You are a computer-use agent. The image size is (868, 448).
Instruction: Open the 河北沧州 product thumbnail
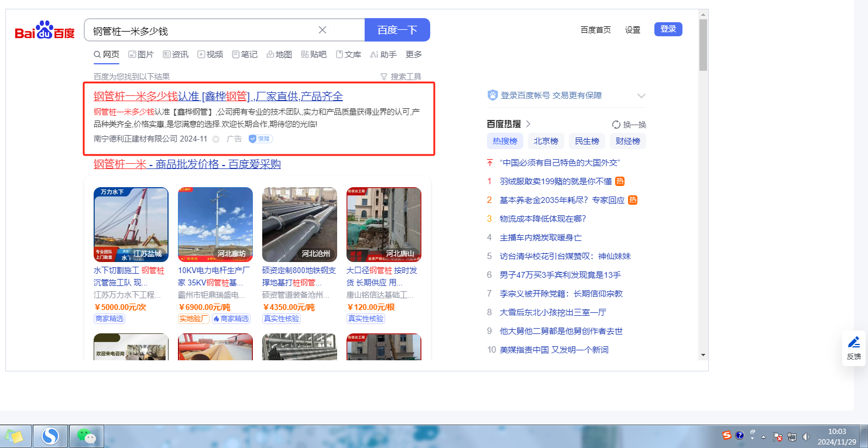[300, 225]
